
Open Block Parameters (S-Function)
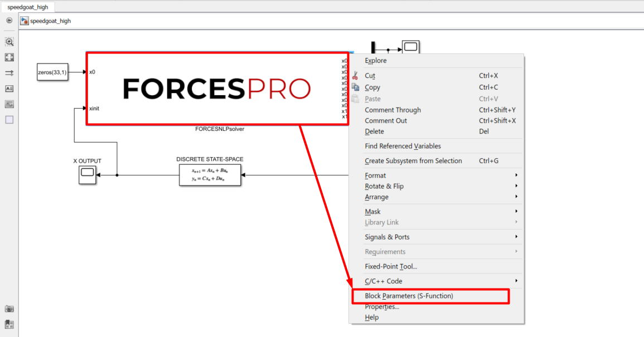pos(409,296)
